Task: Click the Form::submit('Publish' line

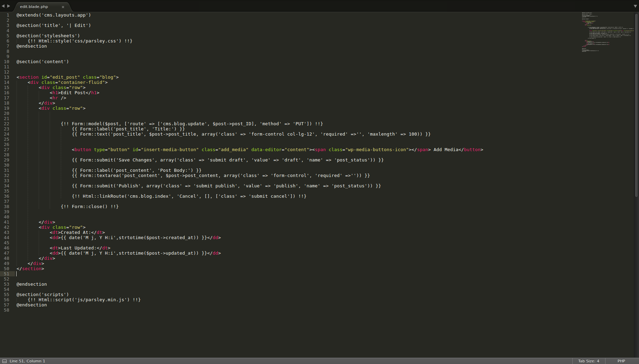Action: 226,186
